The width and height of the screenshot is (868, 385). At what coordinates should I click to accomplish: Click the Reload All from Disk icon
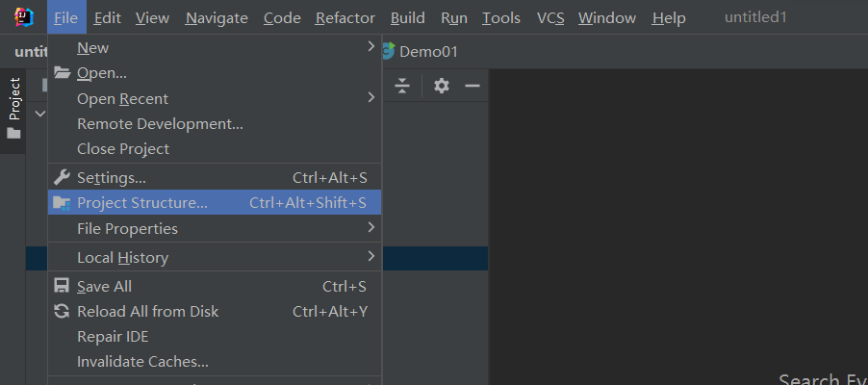[x=62, y=311]
